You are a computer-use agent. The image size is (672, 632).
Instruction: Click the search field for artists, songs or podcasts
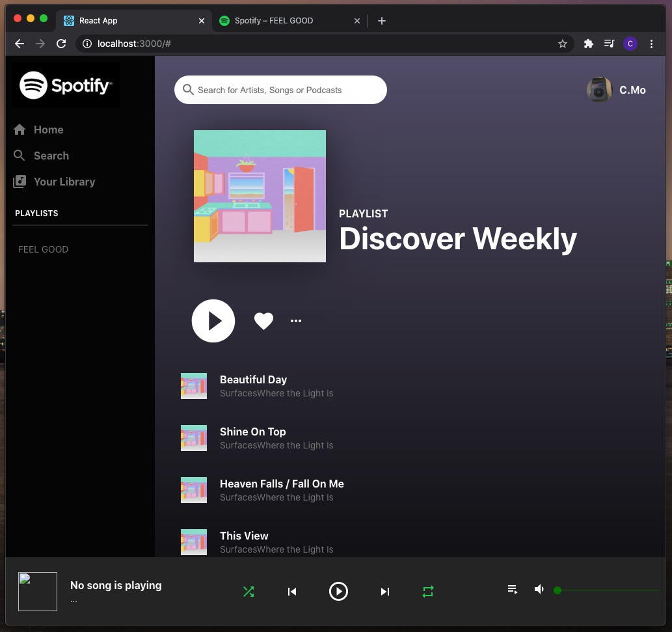click(280, 90)
